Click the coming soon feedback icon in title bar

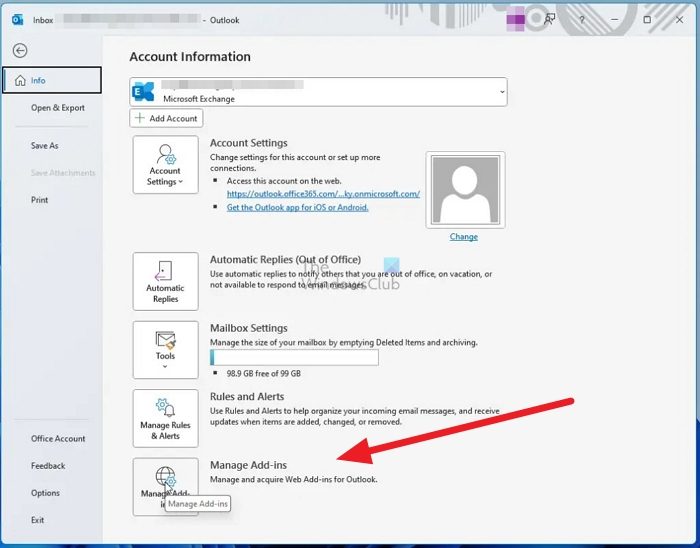coord(549,19)
